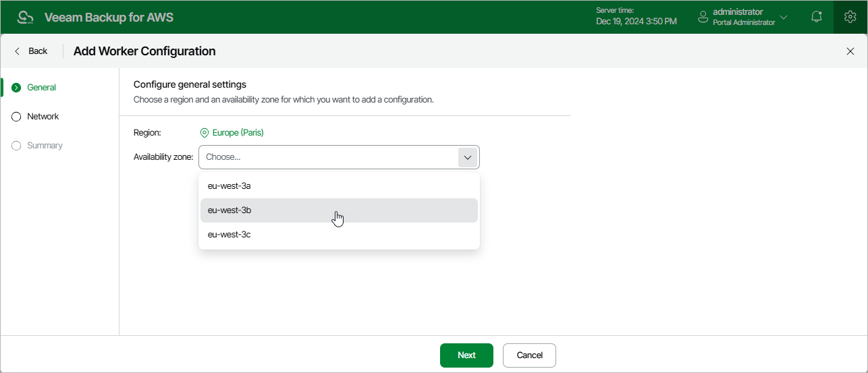Click the Europe (Paris) location pin icon

tap(205, 133)
